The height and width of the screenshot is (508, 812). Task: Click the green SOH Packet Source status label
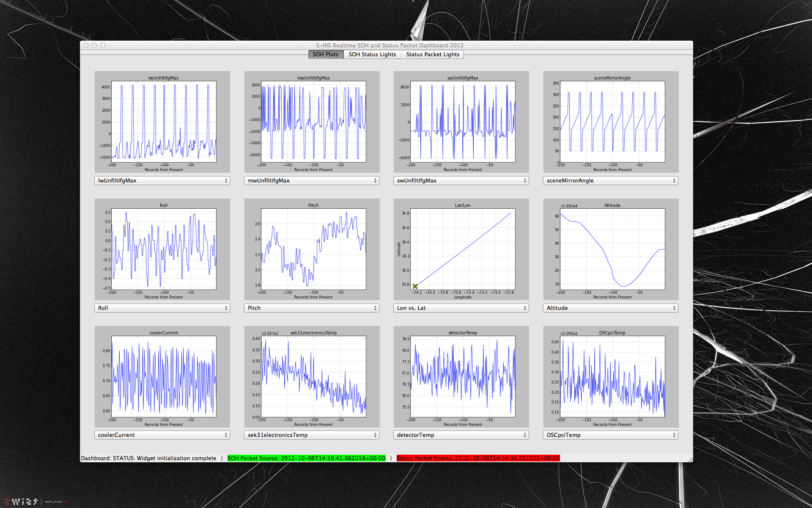click(306, 458)
